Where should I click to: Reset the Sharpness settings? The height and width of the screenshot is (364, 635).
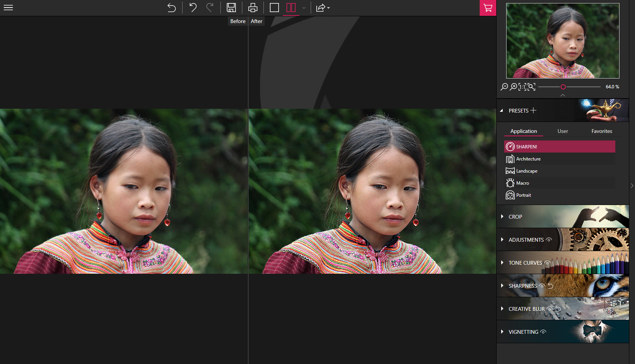(551, 286)
